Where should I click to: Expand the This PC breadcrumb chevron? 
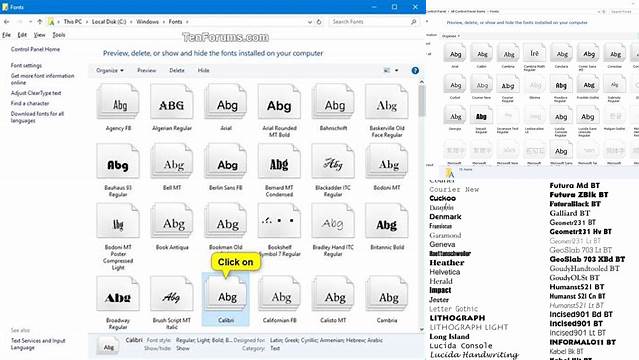[x=87, y=22]
